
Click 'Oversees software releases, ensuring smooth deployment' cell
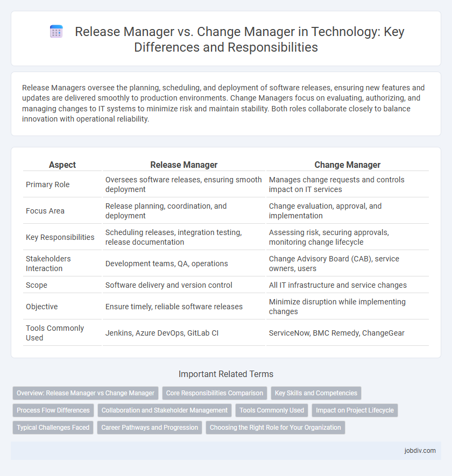tap(183, 184)
